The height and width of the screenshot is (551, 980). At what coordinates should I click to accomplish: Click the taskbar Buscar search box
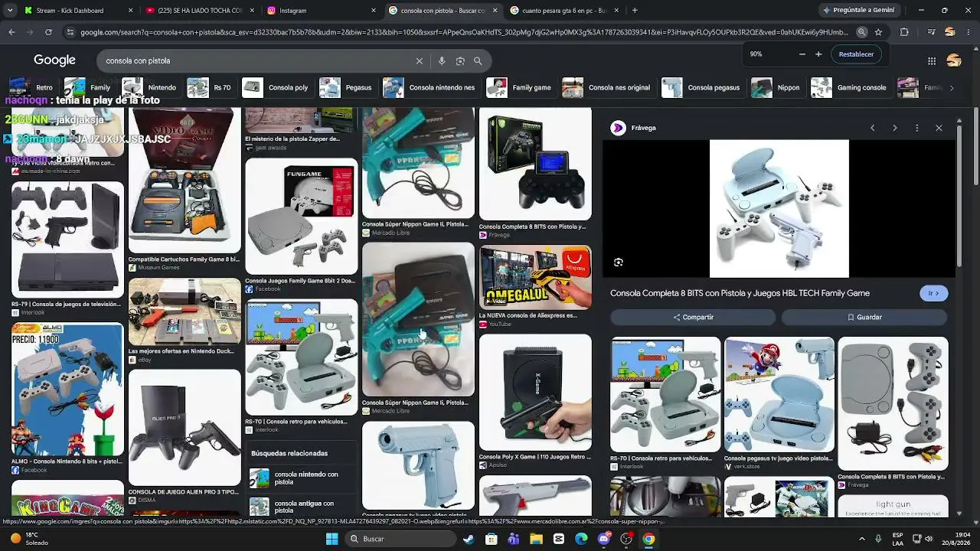(400, 539)
